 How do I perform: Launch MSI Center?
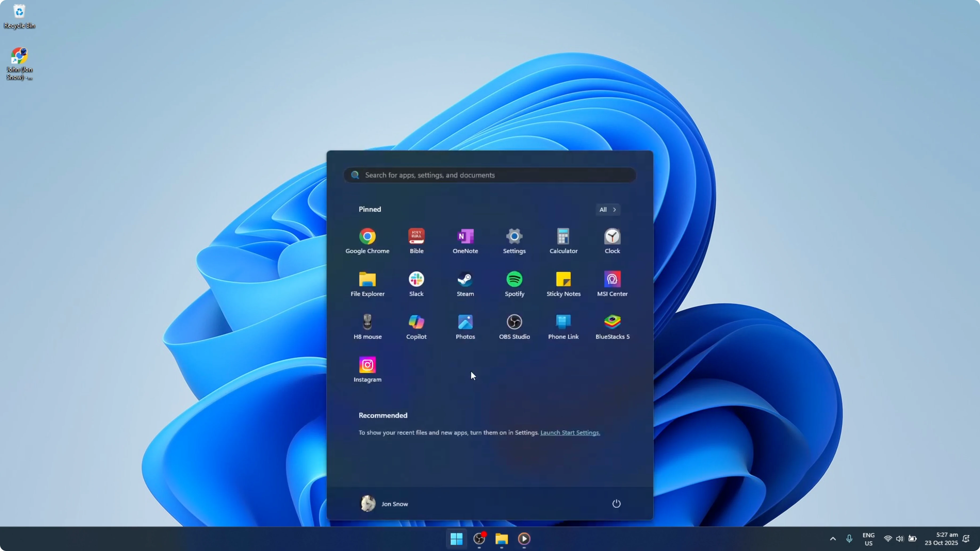coord(612,284)
